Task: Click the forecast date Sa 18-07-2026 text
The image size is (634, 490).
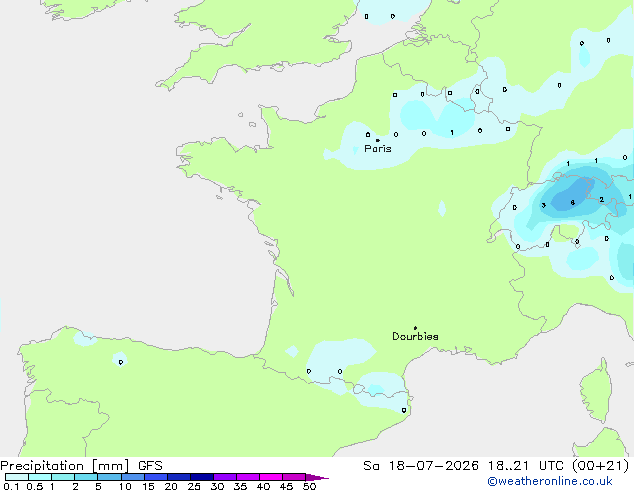Action: pos(421,466)
